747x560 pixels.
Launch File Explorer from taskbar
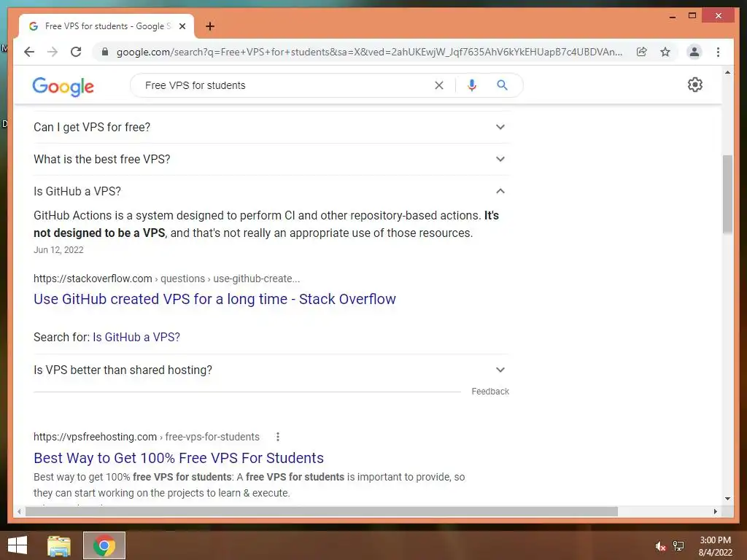59,545
